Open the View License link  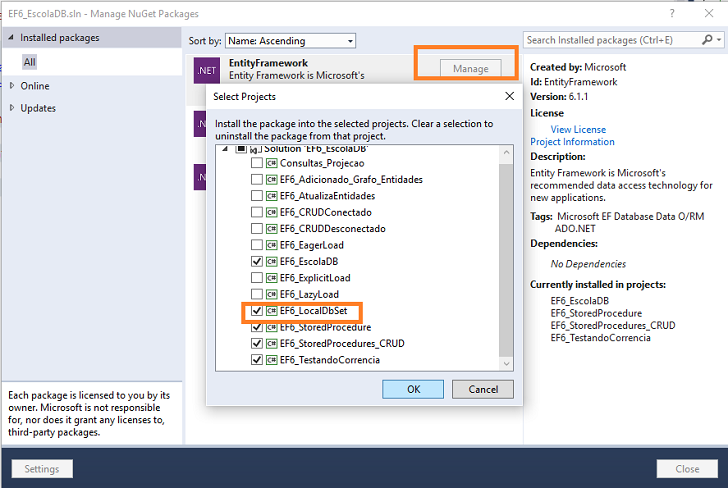[x=578, y=130]
